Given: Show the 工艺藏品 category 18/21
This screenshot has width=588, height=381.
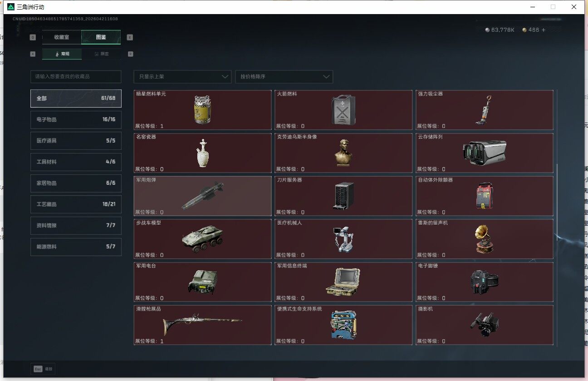Looking at the screenshot, I should click(76, 204).
